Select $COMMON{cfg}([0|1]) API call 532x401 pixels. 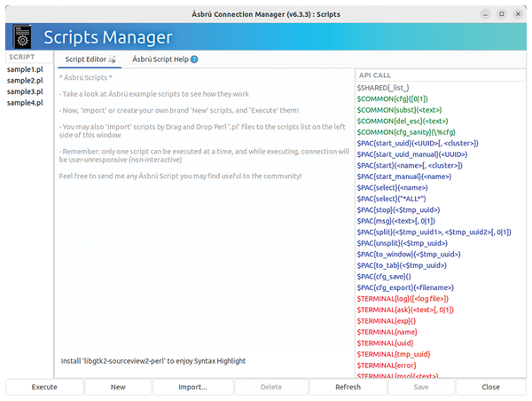[x=393, y=99]
